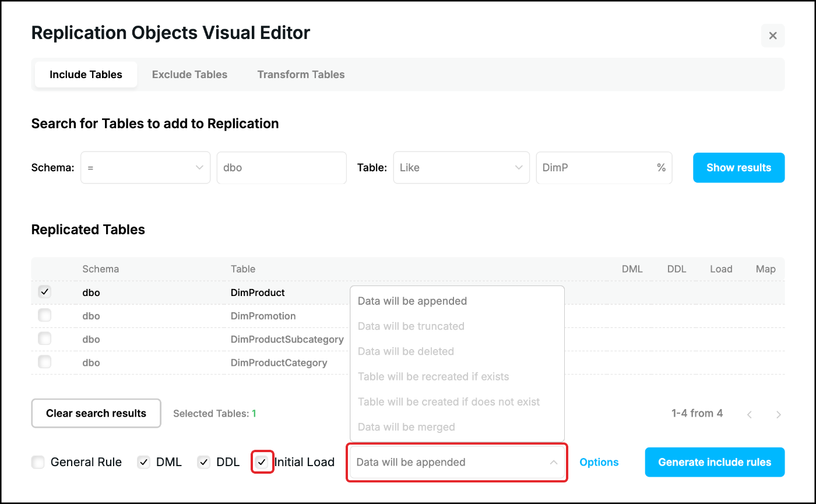Click the DimProduct table name cell

(x=258, y=292)
